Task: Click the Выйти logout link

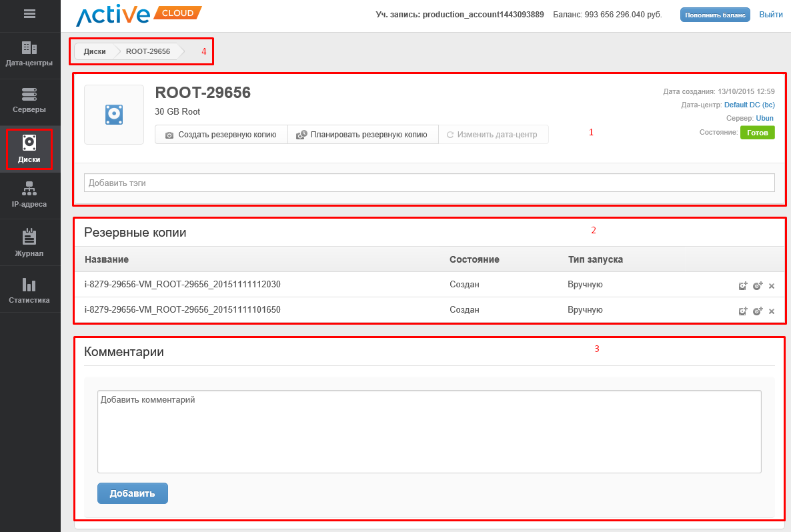Action: 770,15
